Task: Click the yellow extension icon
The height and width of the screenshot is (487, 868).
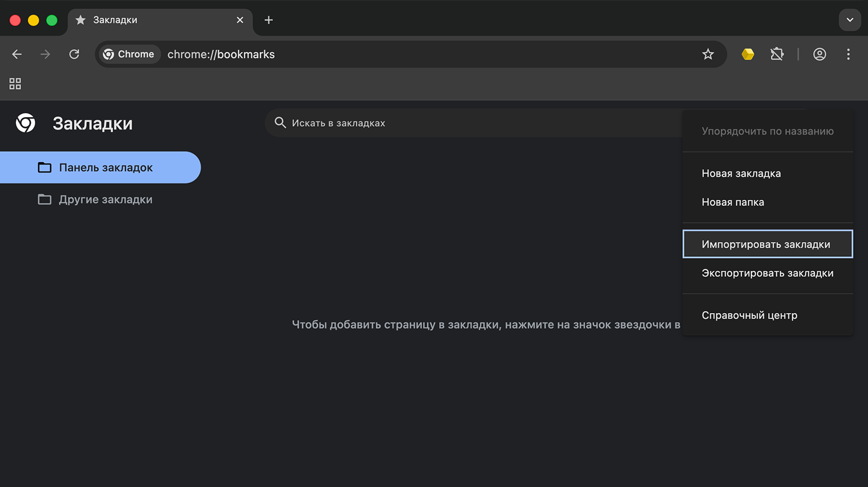Action: click(x=748, y=54)
